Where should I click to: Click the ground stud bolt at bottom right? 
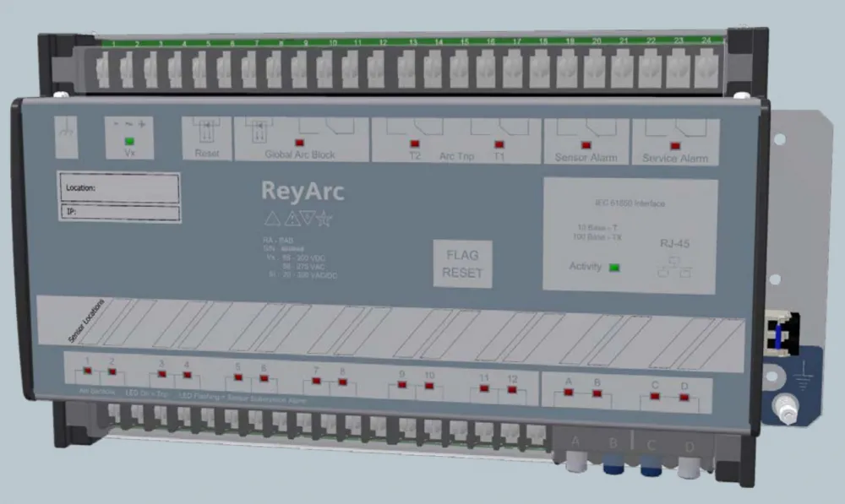[x=787, y=410]
